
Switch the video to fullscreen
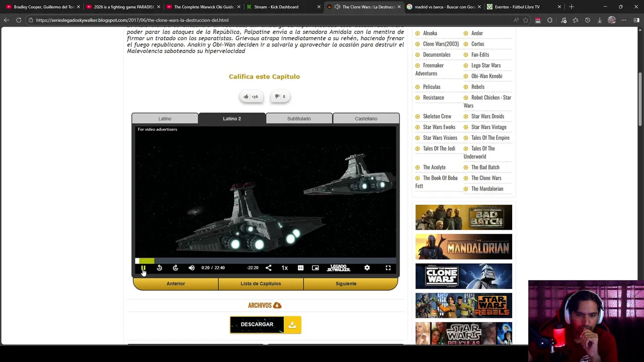(388, 268)
